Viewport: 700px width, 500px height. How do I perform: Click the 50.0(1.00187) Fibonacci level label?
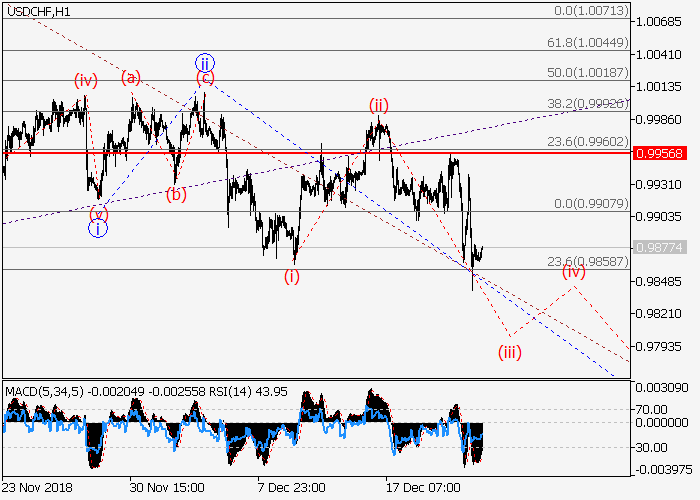pyautogui.click(x=590, y=73)
